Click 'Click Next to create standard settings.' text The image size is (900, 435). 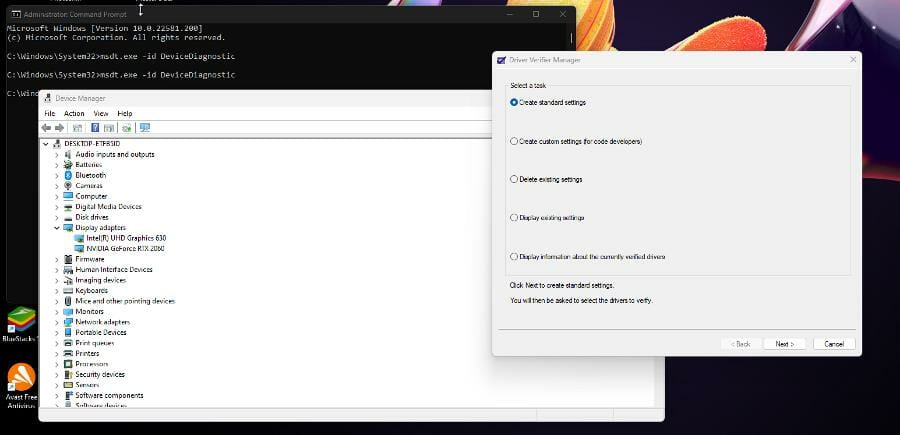tap(562, 285)
